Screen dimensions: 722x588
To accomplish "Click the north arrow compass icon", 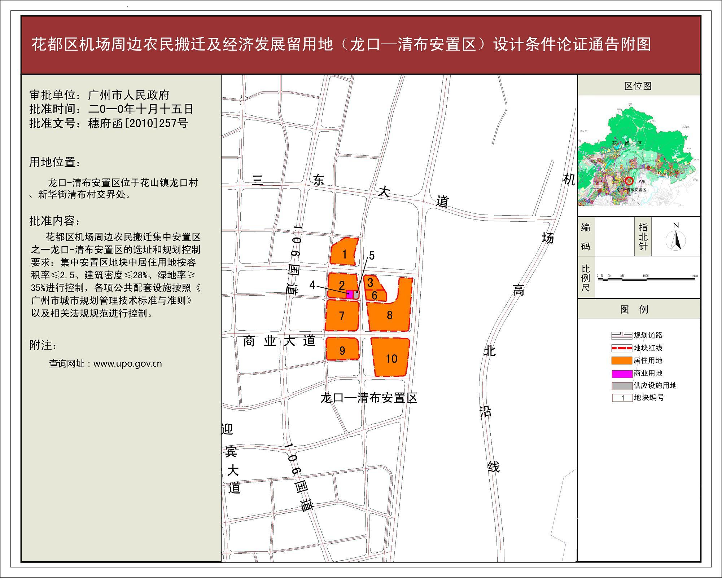I will pyautogui.click(x=675, y=240).
